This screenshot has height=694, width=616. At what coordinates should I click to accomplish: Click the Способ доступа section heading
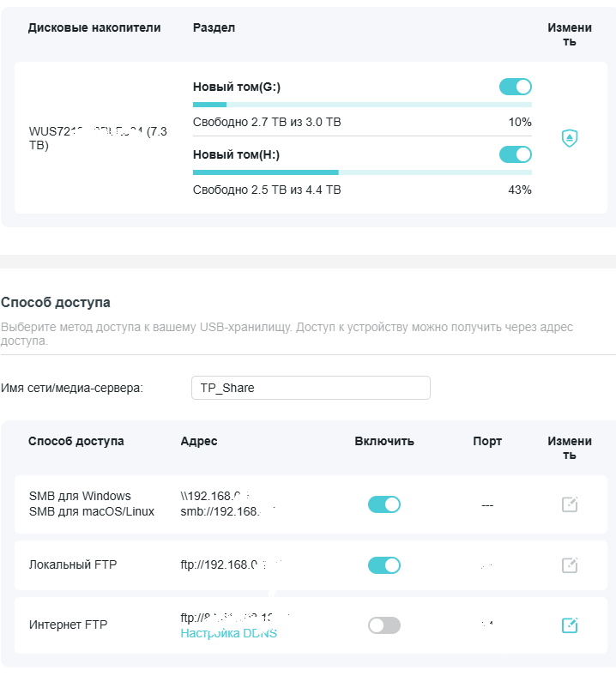[56, 302]
